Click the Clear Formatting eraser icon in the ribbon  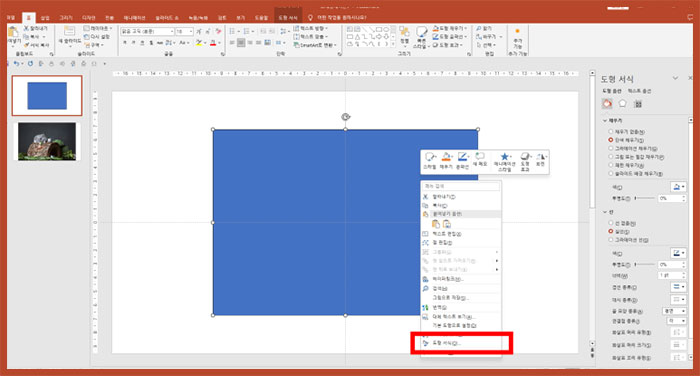point(218,31)
